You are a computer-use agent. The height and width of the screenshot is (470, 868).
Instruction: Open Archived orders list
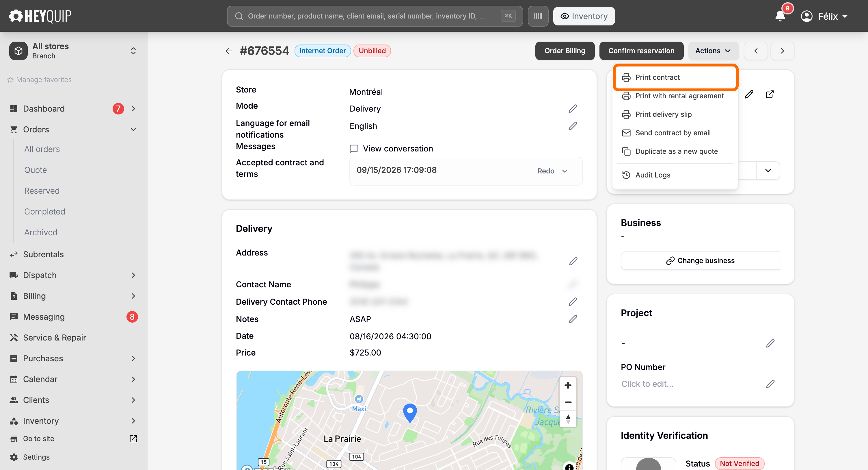click(x=41, y=232)
